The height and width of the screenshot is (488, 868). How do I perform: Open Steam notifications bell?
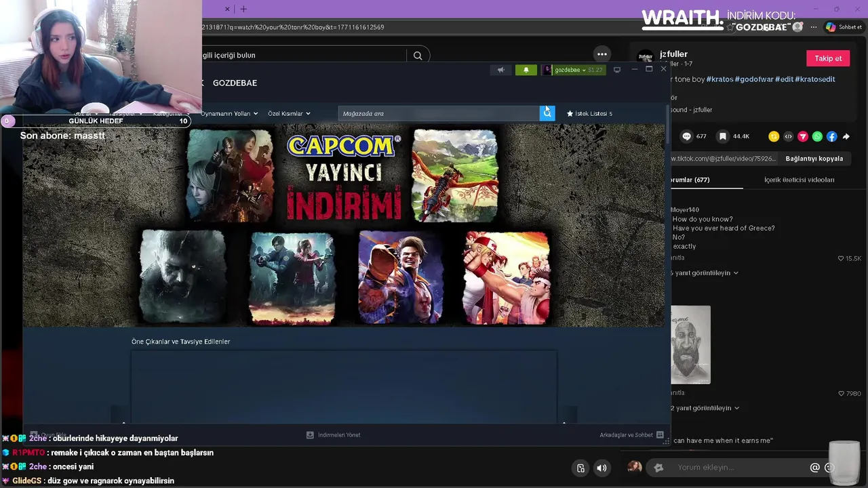pyautogui.click(x=526, y=70)
